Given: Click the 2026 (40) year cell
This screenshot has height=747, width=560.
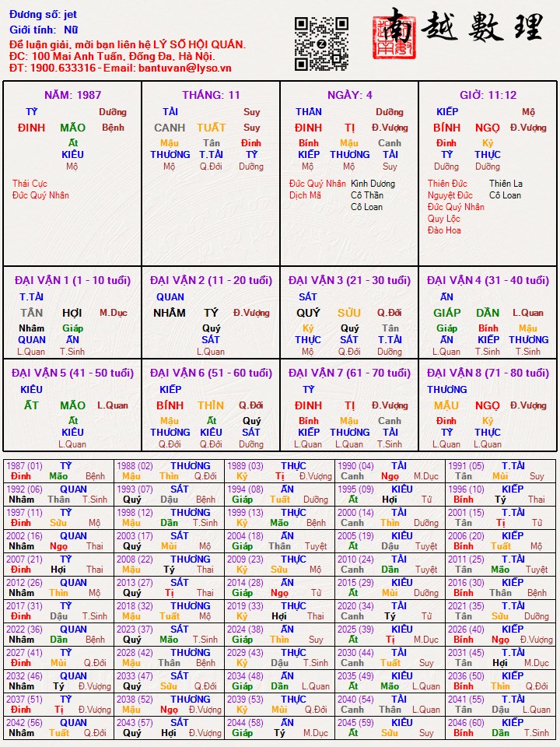Looking at the screenshot, I should (500, 635).
